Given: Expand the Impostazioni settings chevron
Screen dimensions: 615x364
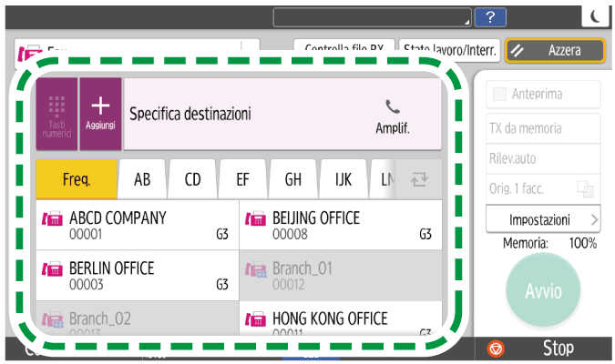Looking at the screenshot, I should tap(594, 220).
